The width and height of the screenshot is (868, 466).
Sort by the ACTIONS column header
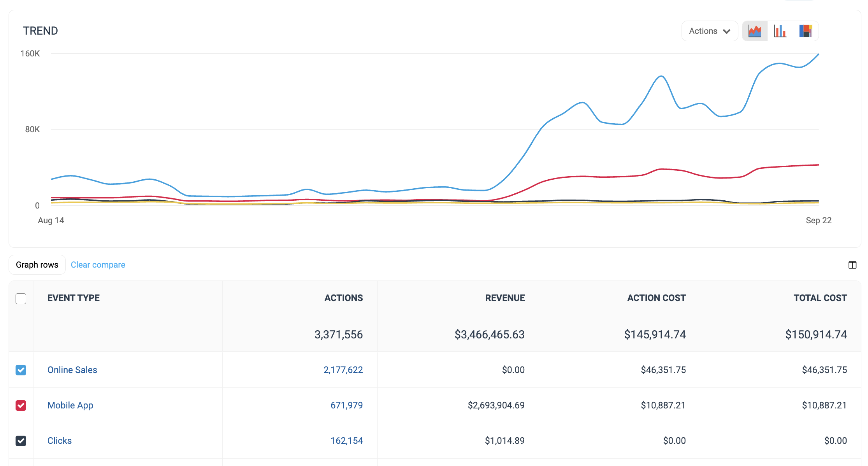click(344, 298)
